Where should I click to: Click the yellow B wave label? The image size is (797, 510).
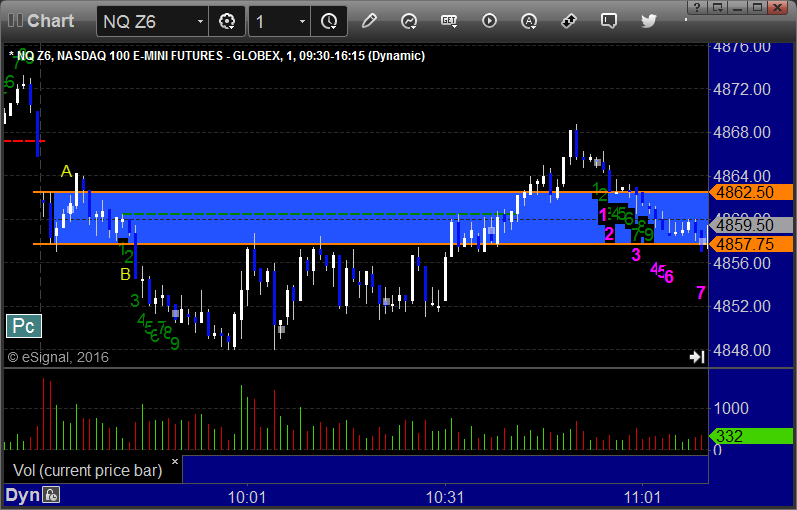point(125,275)
